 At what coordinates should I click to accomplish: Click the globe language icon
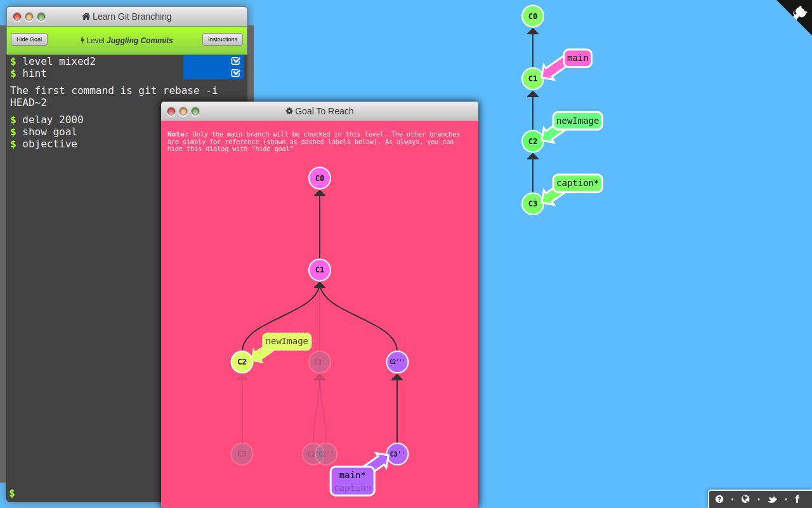tap(745, 499)
